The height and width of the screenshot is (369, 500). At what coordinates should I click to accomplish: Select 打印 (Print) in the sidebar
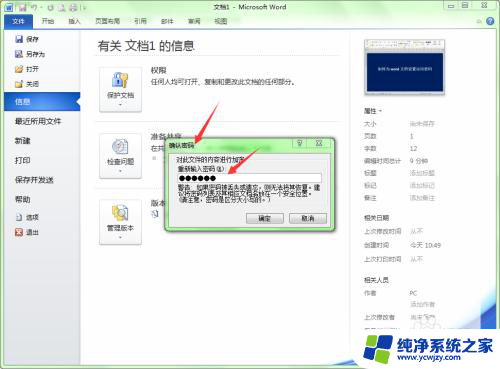[23, 160]
